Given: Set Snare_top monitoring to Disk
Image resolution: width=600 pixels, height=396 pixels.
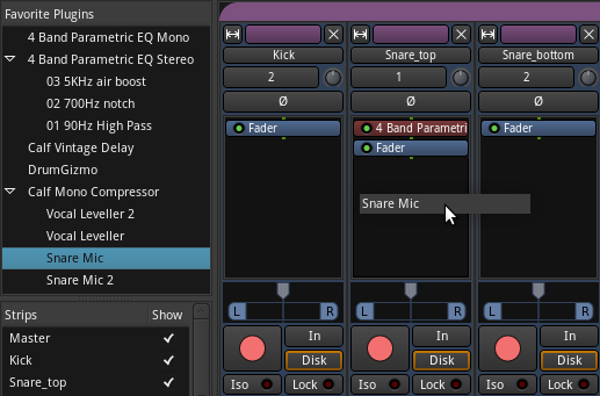Looking at the screenshot, I should (442, 360).
